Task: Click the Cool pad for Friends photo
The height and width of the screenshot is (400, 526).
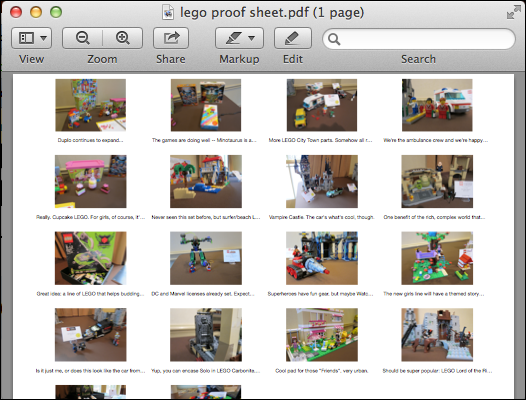Action: [x=322, y=335]
